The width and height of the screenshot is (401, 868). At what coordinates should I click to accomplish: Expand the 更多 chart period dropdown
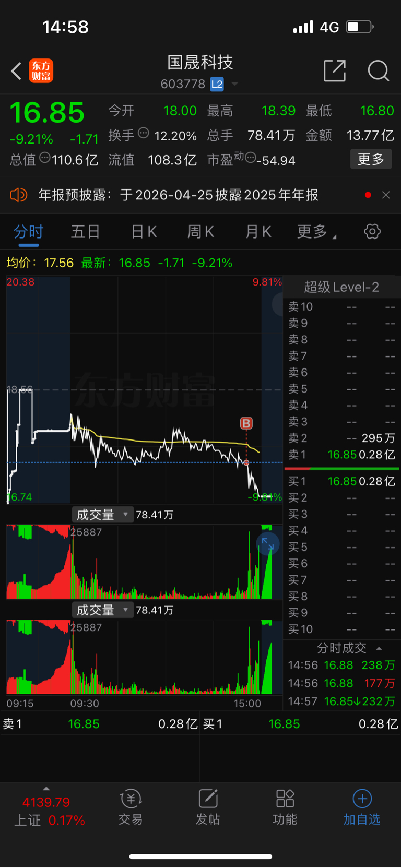tap(316, 232)
